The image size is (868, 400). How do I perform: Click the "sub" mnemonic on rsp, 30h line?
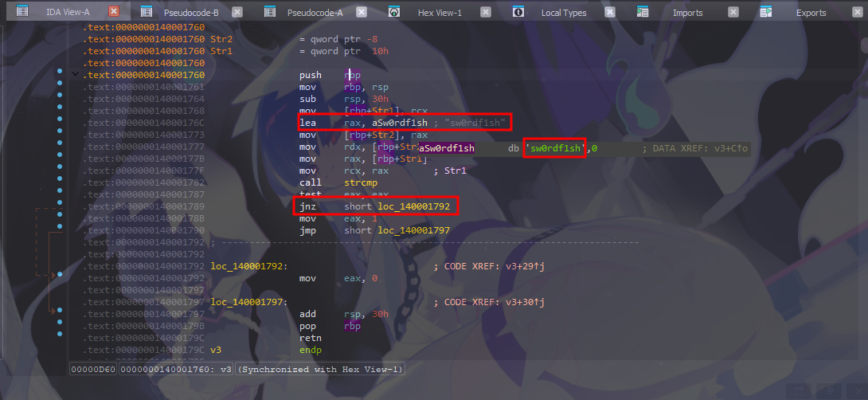click(308, 99)
